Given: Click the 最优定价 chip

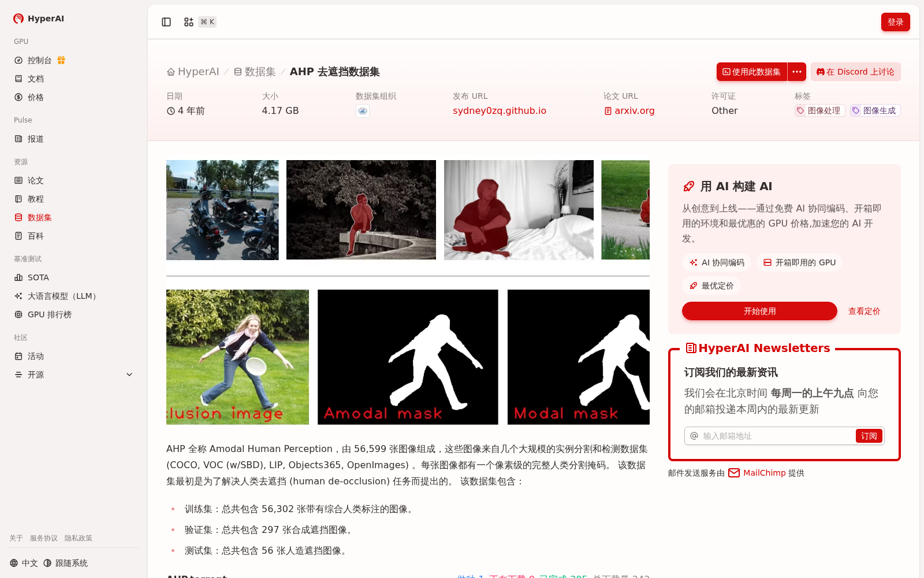Looking at the screenshot, I should pos(711,286).
